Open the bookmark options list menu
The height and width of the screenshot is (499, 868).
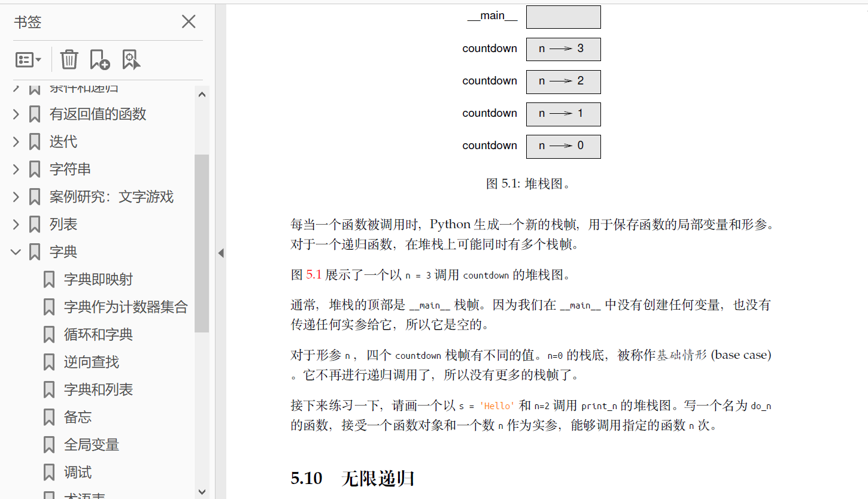(28, 60)
